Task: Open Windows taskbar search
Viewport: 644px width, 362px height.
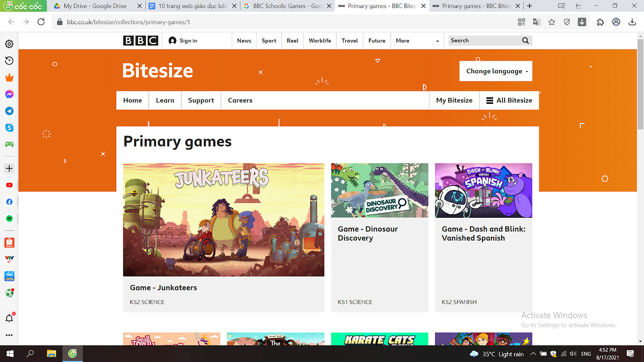Action: (31, 354)
